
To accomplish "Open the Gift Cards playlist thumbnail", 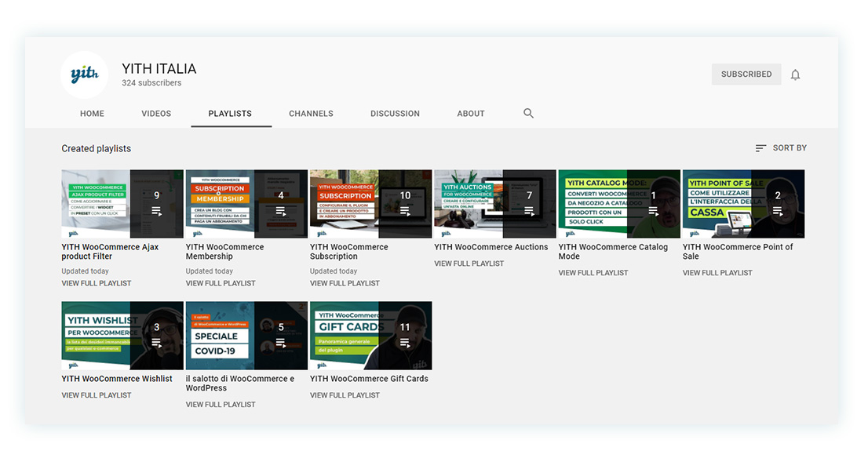I will 371,336.
